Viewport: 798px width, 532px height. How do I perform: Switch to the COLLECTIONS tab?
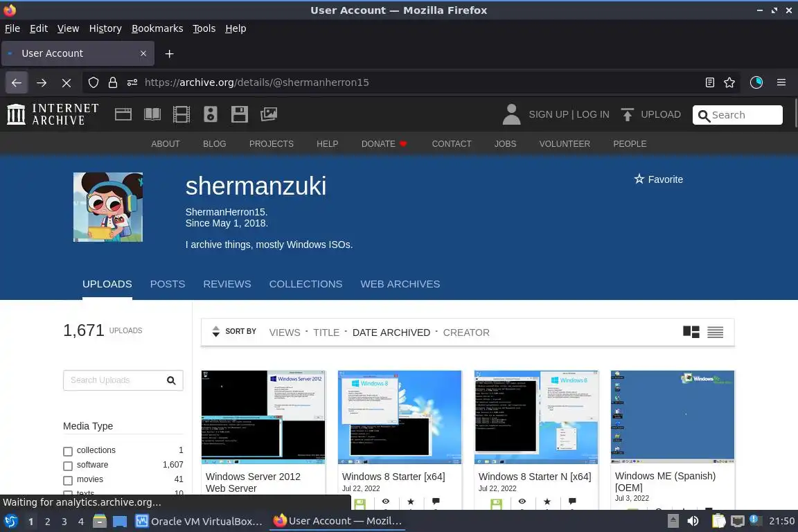pos(306,284)
